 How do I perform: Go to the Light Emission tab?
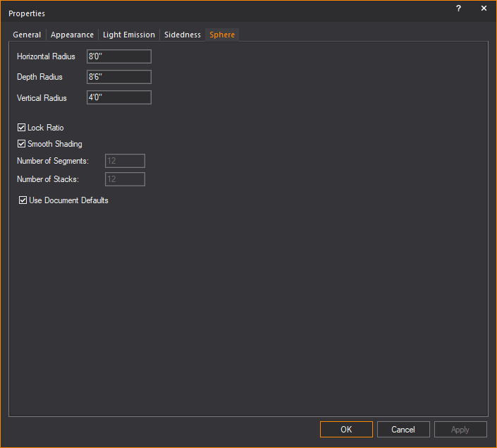tap(129, 35)
